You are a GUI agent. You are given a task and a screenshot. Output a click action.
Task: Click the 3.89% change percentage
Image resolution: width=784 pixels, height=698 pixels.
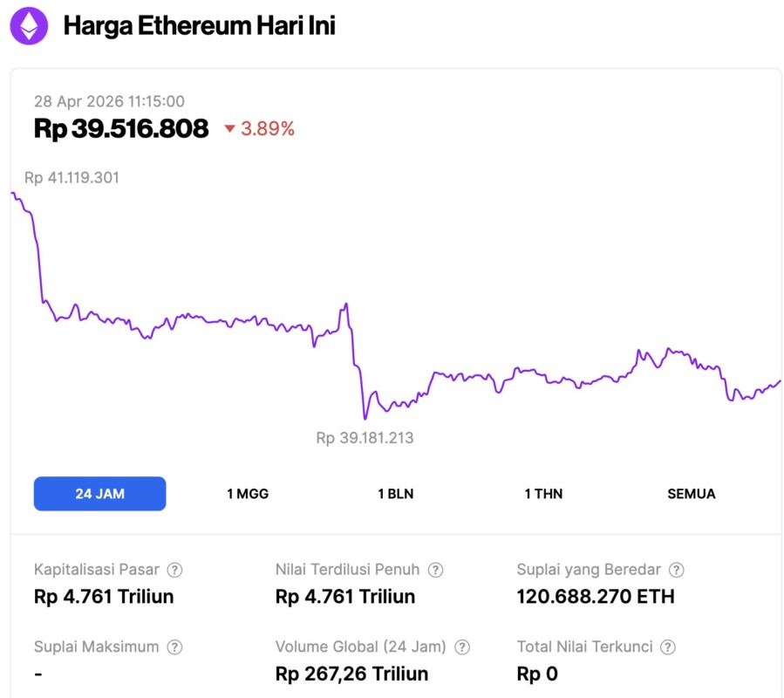point(268,129)
